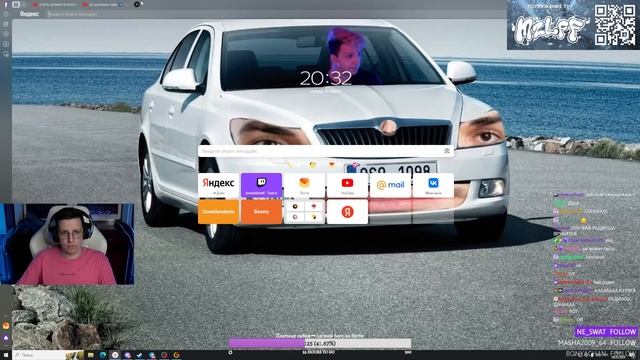Click the second icon in browser left sidebar

click(x=6, y=24)
